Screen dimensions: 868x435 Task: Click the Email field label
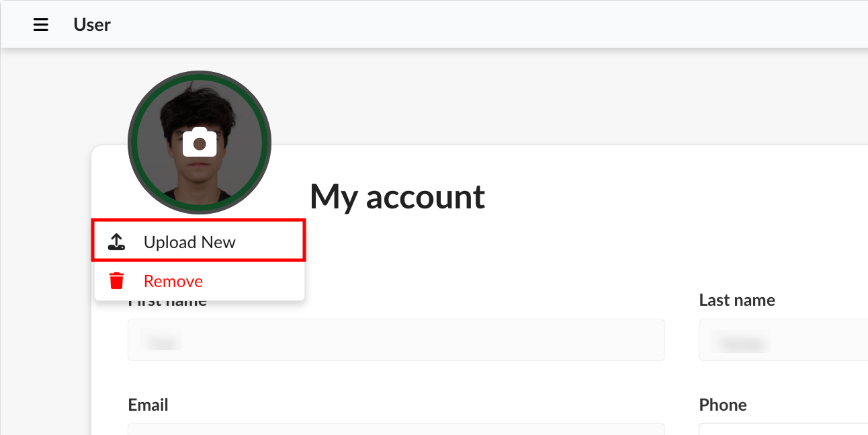tap(148, 405)
